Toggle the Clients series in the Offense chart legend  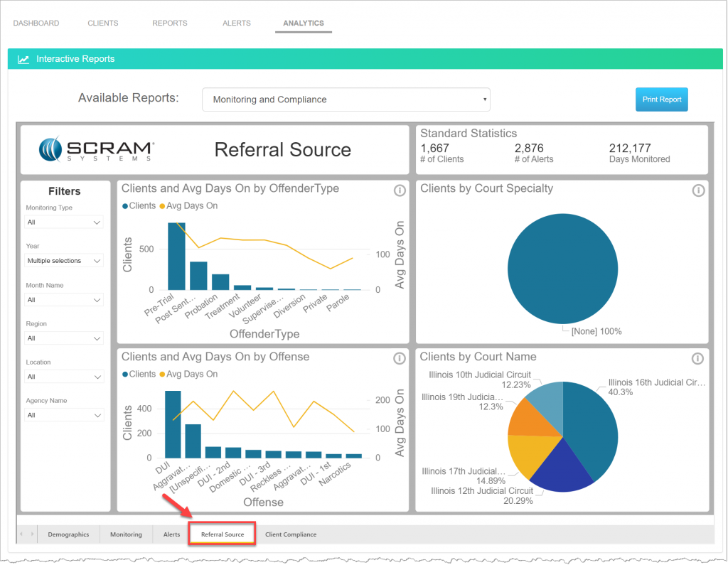135,374
